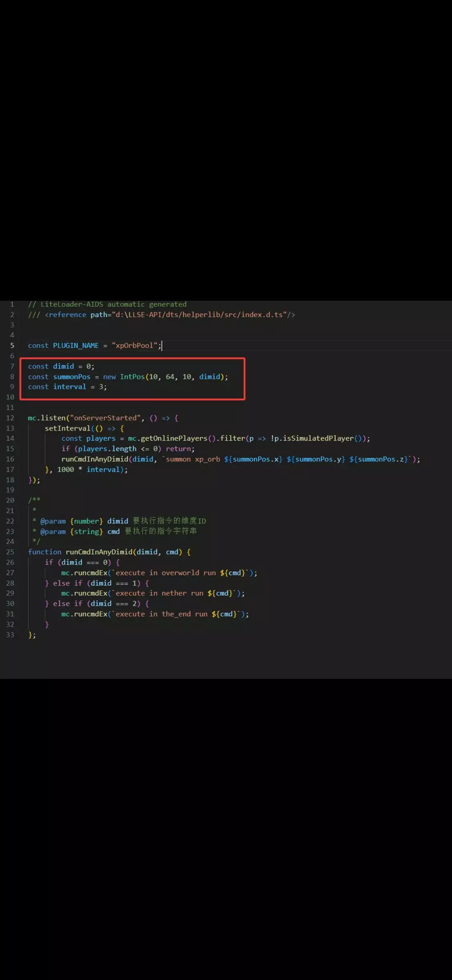Click the isSimulatedPlayer method call
The image size is (452, 980).
pyautogui.click(x=318, y=438)
